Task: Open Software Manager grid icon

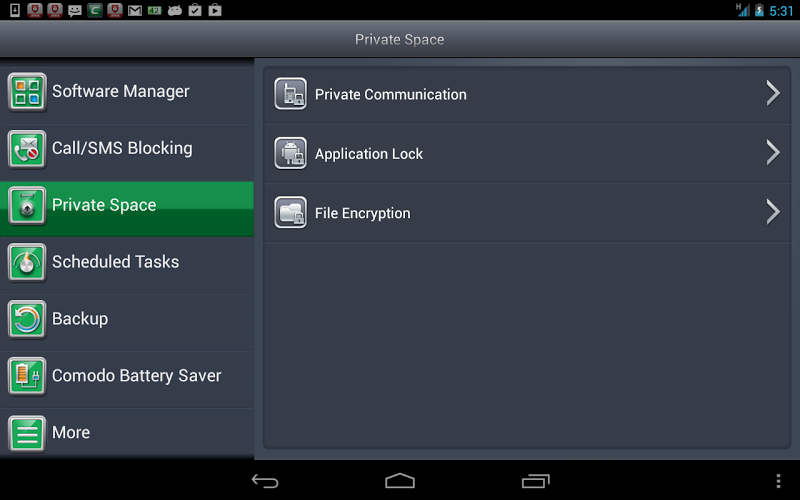Action: (x=27, y=92)
